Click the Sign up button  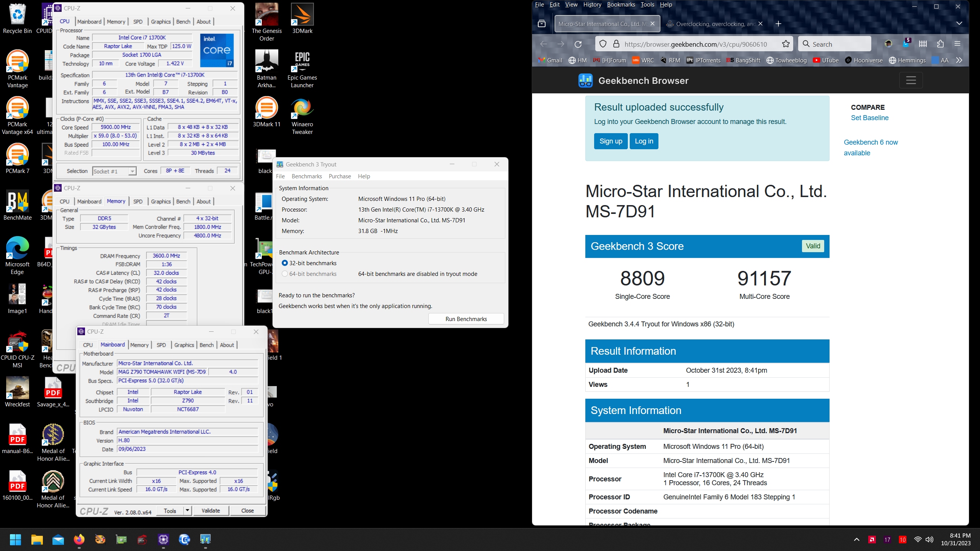click(611, 141)
